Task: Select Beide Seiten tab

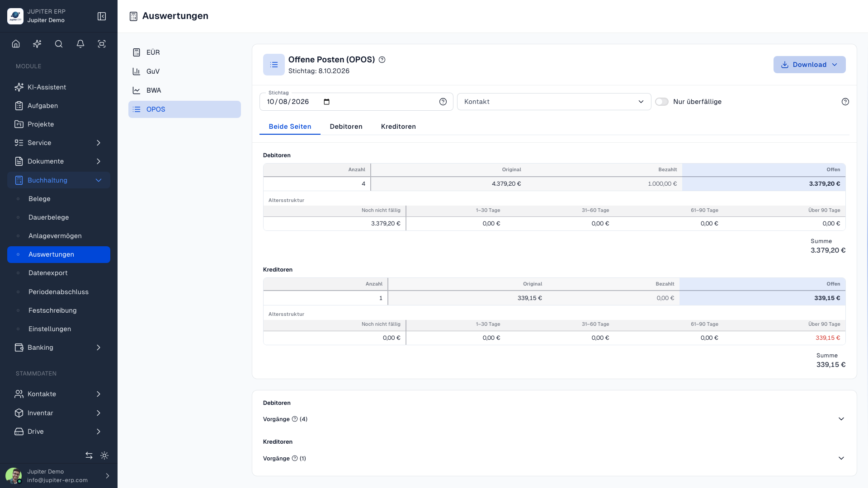Action: 290,127
